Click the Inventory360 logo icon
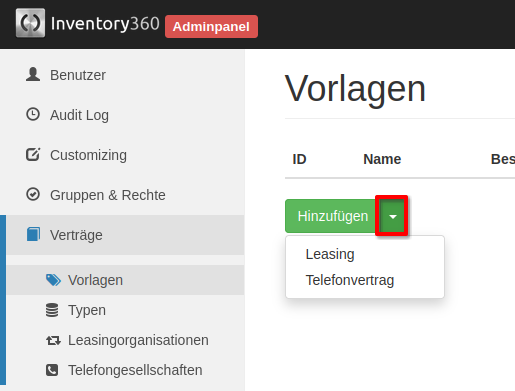 pos(30,23)
